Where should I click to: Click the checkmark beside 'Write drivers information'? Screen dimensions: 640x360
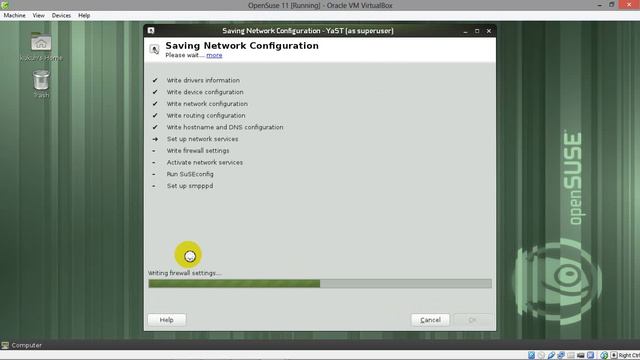[x=155, y=80]
